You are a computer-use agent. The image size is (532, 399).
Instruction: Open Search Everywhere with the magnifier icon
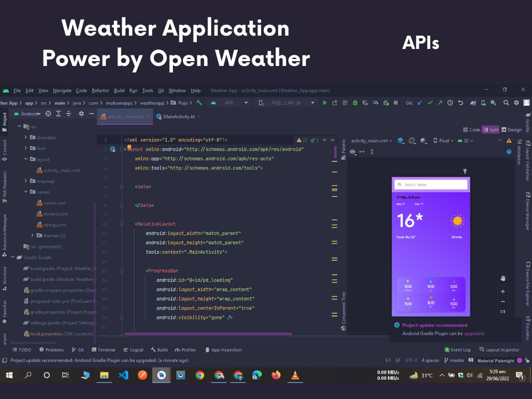506,102
